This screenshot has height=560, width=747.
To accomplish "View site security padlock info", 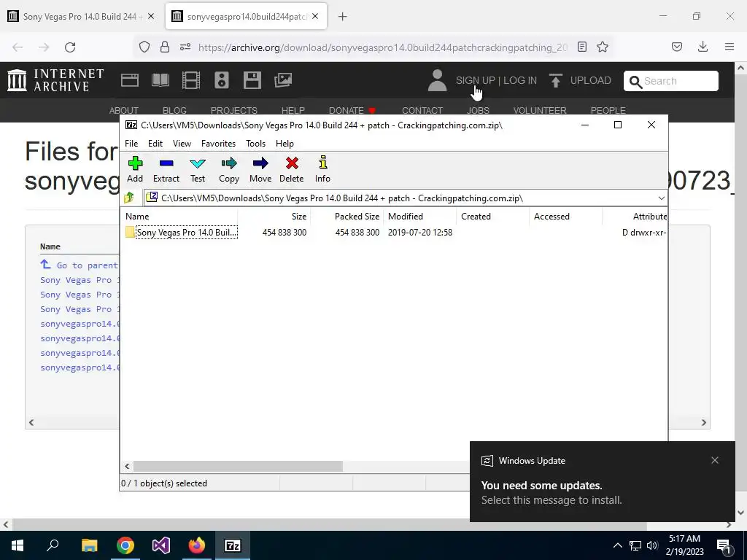I will point(165,47).
